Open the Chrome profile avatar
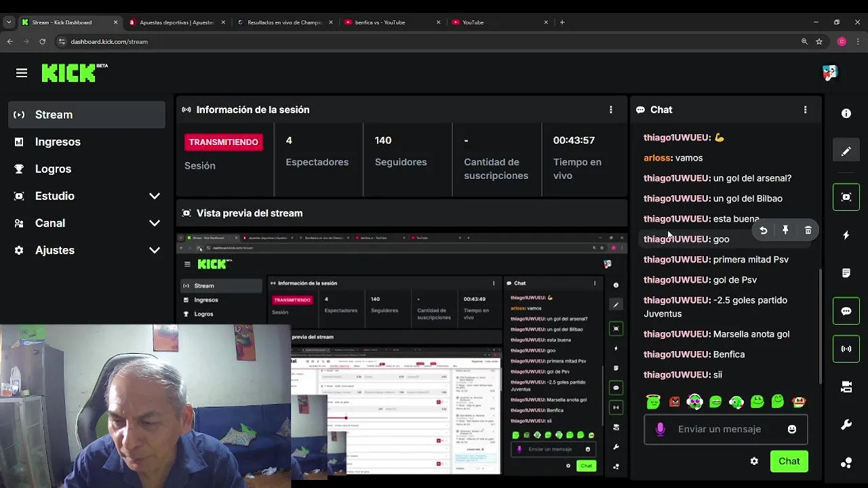Image resolution: width=868 pixels, height=488 pixels. (x=842, y=41)
